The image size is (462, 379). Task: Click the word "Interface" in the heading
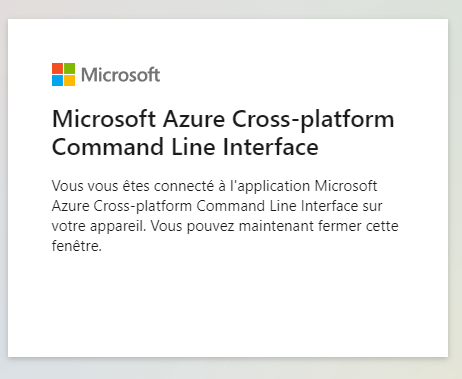pyautogui.click(x=271, y=147)
